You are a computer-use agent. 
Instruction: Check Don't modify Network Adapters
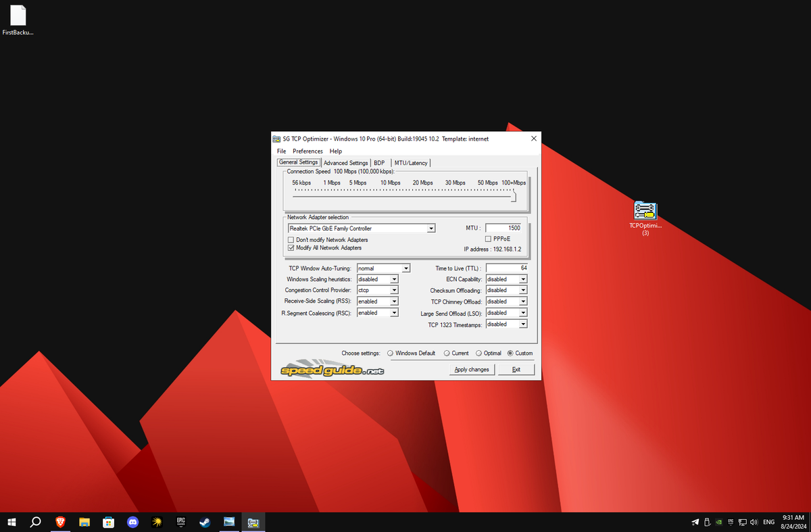291,240
